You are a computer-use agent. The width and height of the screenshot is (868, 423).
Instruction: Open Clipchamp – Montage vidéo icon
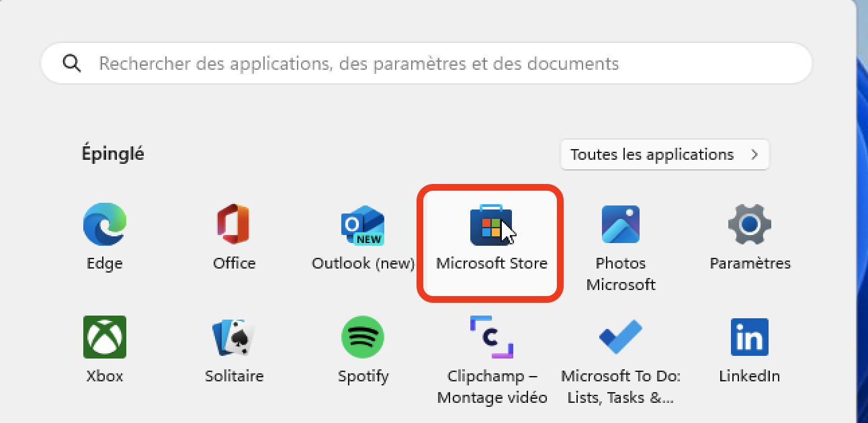pos(491,337)
